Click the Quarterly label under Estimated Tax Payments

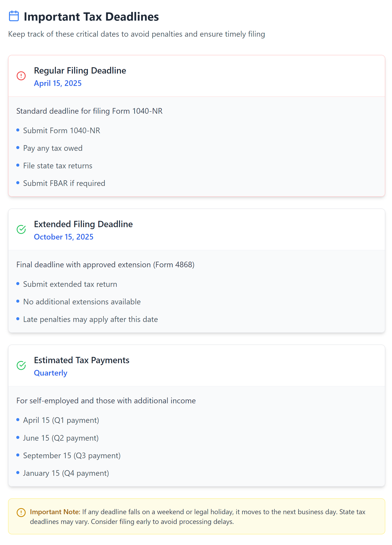point(51,373)
